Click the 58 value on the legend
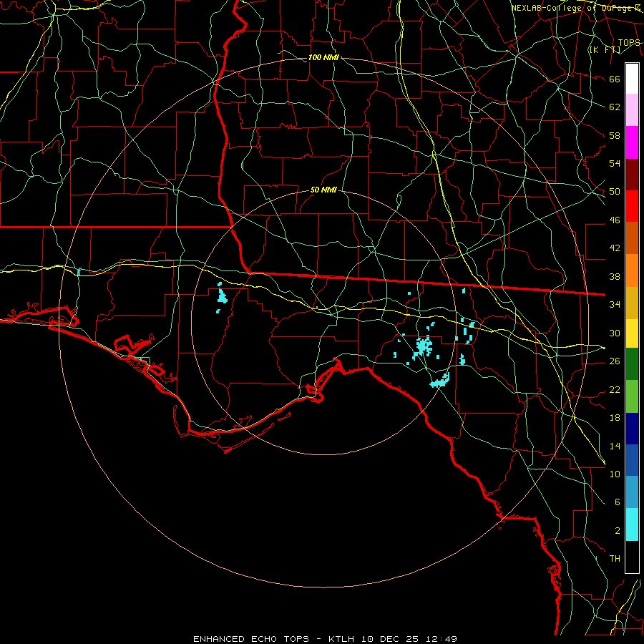The height and width of the screenshot is (644, 644). tap(615, 135)
